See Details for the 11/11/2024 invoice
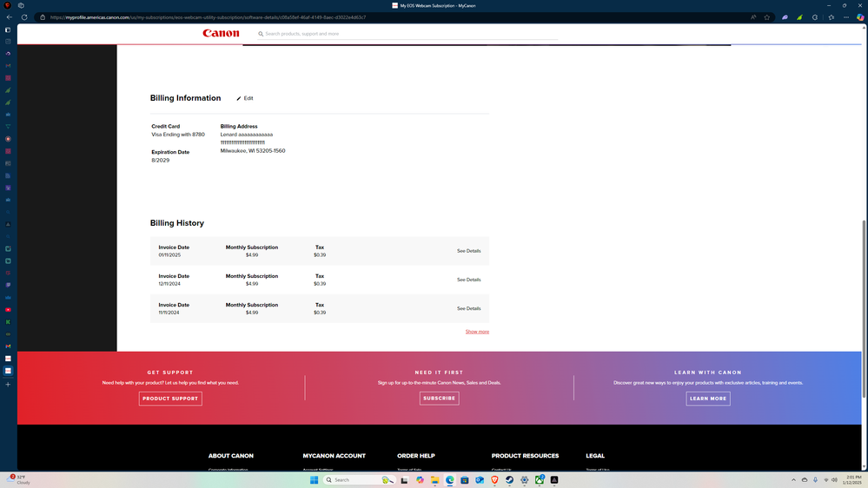The height and width of the screenshot is (488, 868). coord(468,309)
